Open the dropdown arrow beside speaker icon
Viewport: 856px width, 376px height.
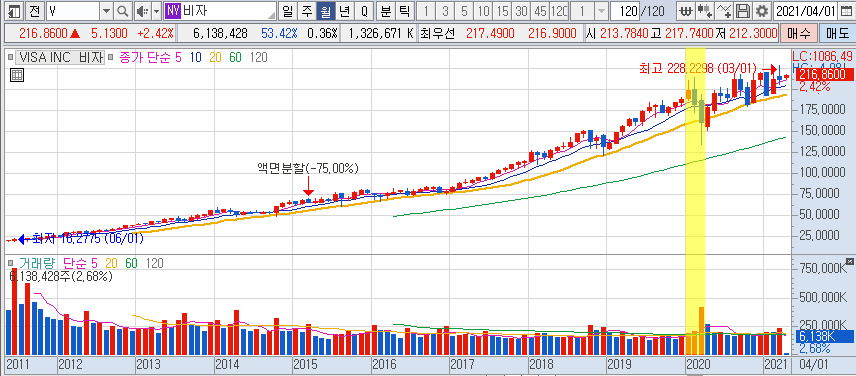pos(156,10)
